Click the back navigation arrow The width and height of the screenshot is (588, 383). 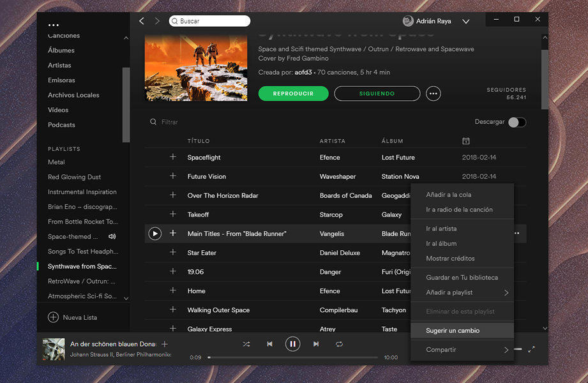[141, 20]
